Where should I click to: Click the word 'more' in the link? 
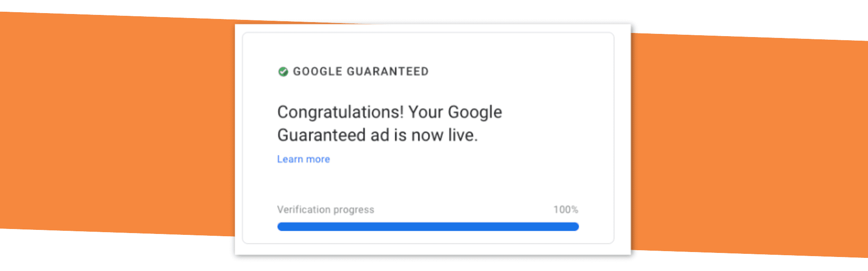(x=318, y=159)
